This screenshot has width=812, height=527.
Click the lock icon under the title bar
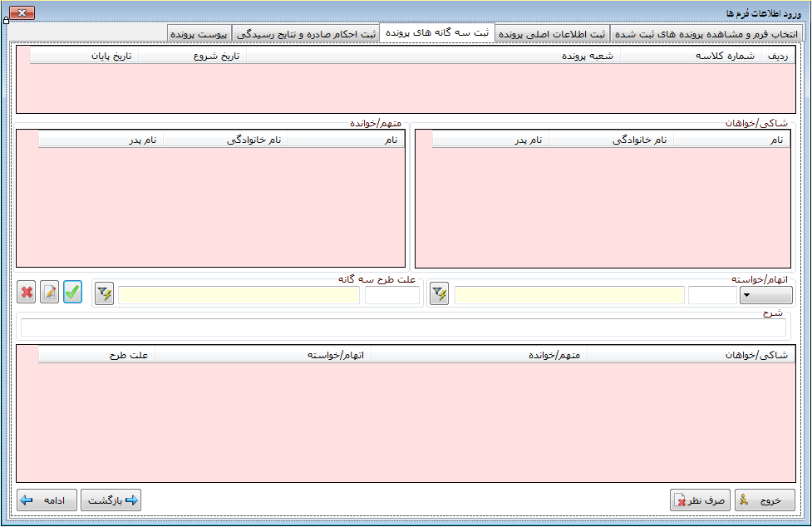(x=7, y=21)
